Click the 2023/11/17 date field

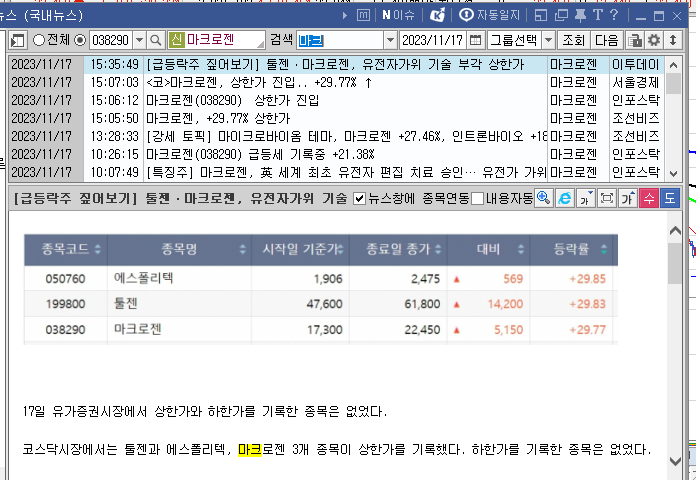point(433,40)
